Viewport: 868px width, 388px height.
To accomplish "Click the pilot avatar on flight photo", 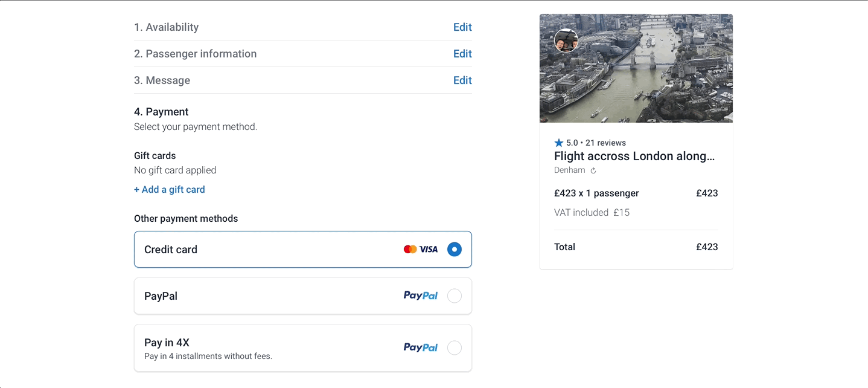I will (566, 40).
